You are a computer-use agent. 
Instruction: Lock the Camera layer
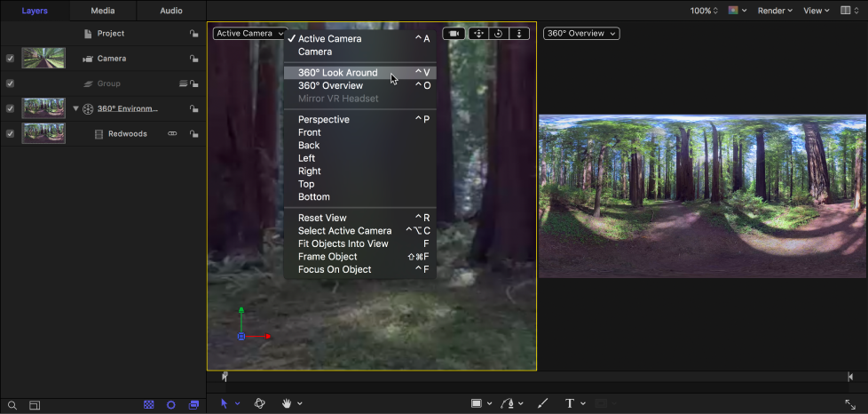(x=193, y=59)
